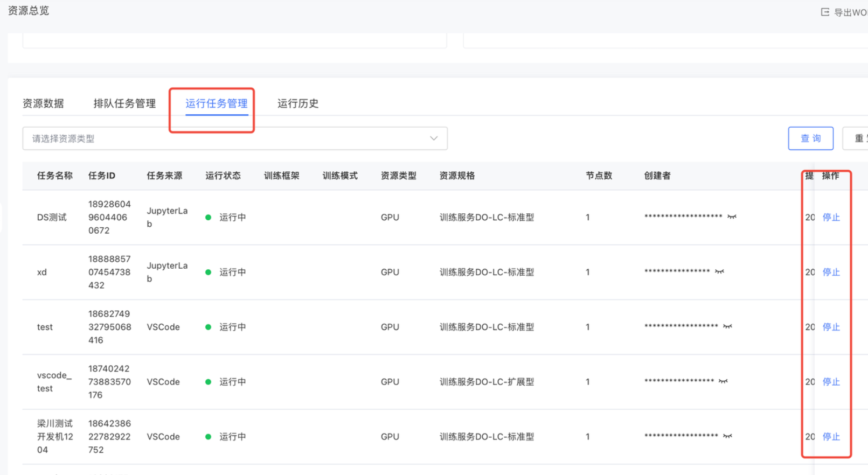The width and height of the screenshot is (868, 475).
Task: Stop the vscode_test task
Action: coord(831,382)
